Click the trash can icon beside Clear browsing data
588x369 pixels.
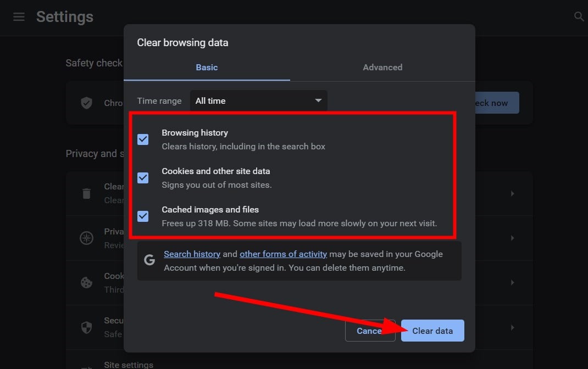(x=86, y=193)
